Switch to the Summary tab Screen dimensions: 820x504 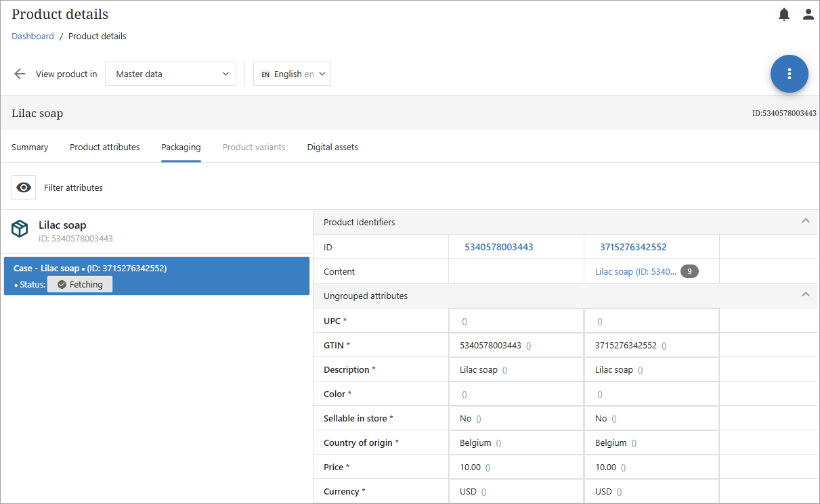30,147
